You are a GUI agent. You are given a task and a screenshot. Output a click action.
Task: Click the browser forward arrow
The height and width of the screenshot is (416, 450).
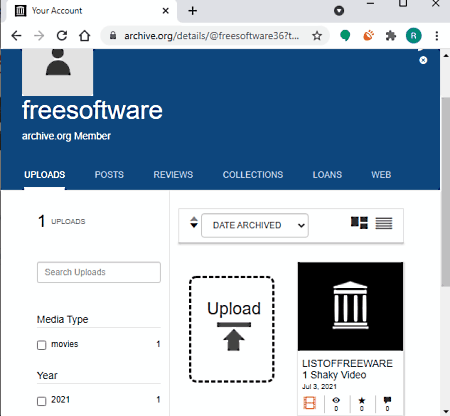point(39,35)
